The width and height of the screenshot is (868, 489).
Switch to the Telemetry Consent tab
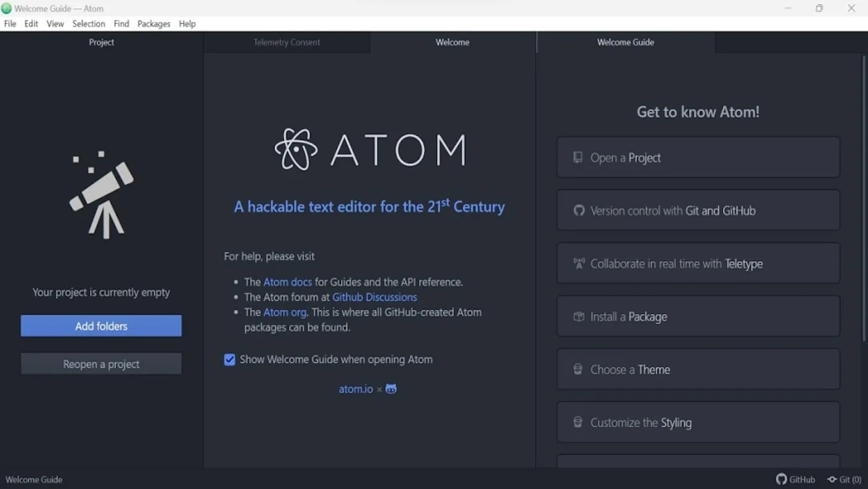286,42
